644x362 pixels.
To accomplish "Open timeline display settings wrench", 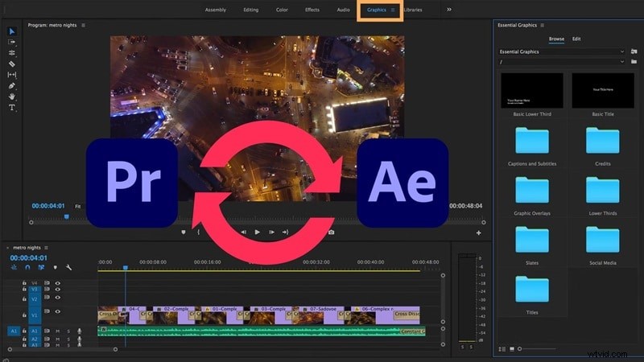I will [x=68, y=268].
